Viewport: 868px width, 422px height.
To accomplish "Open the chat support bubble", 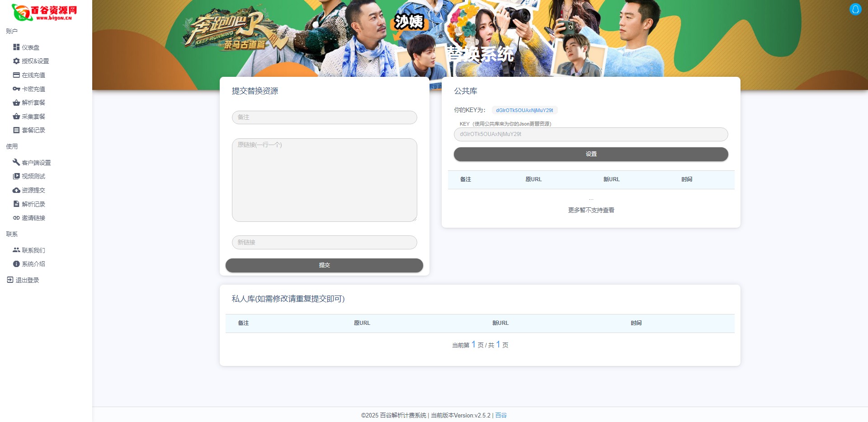I will pyautogui.click(x=855, y=9).
